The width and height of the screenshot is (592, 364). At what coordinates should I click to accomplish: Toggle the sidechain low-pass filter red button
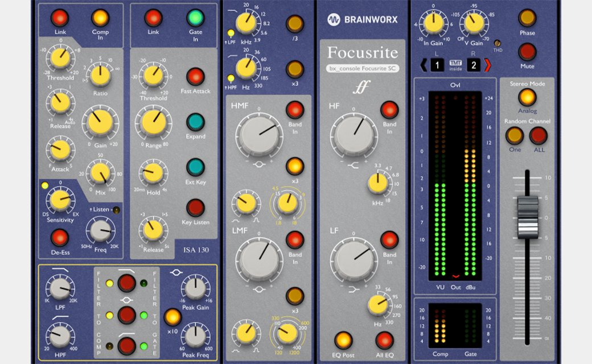click(x=126, y=283)
